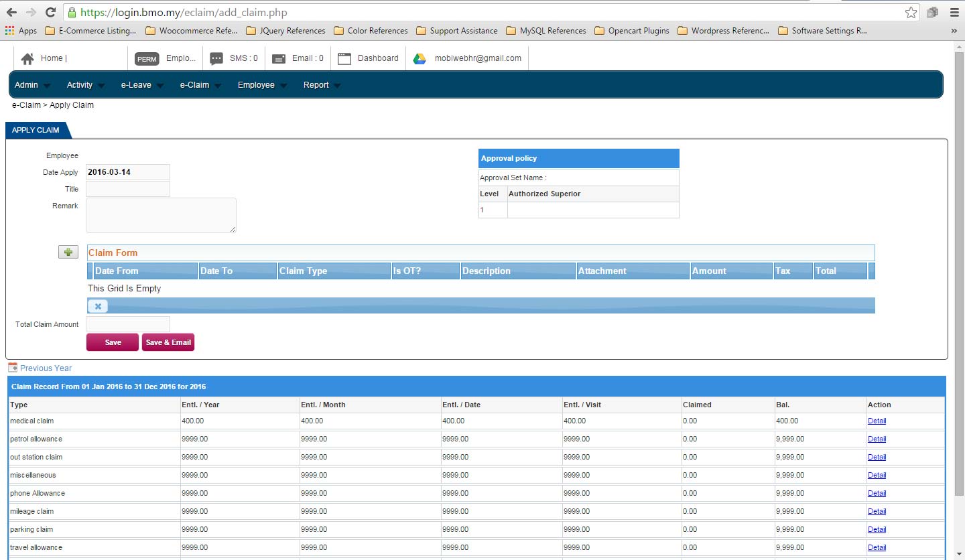Click the Total Claim Amount field

tap(128, 324)
